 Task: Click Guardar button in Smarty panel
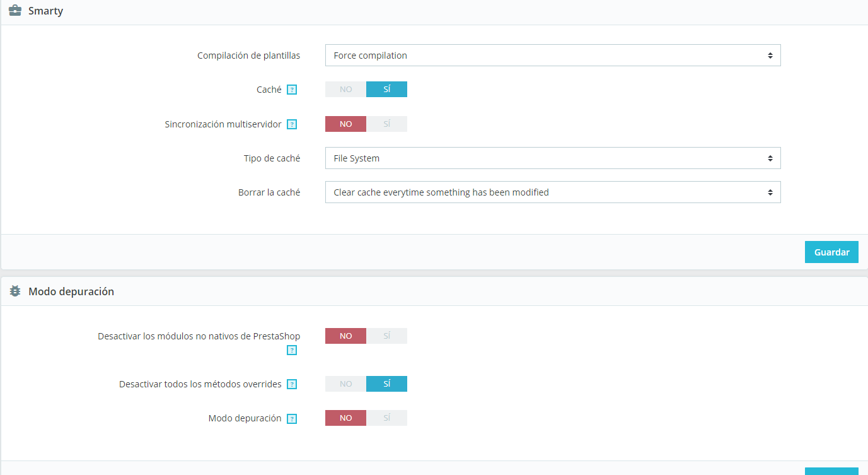pyautogui.click(x=831, y=252)
